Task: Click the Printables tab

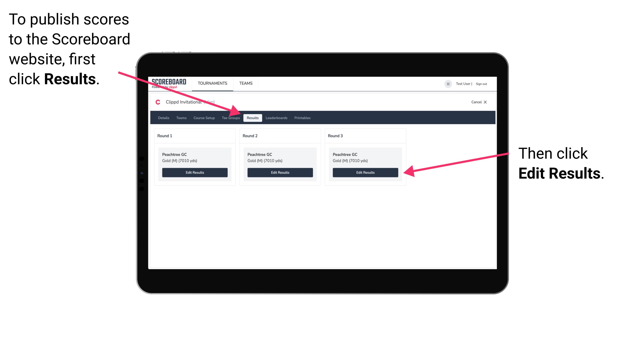Action: pyautogui.click(x=303, y=118)
